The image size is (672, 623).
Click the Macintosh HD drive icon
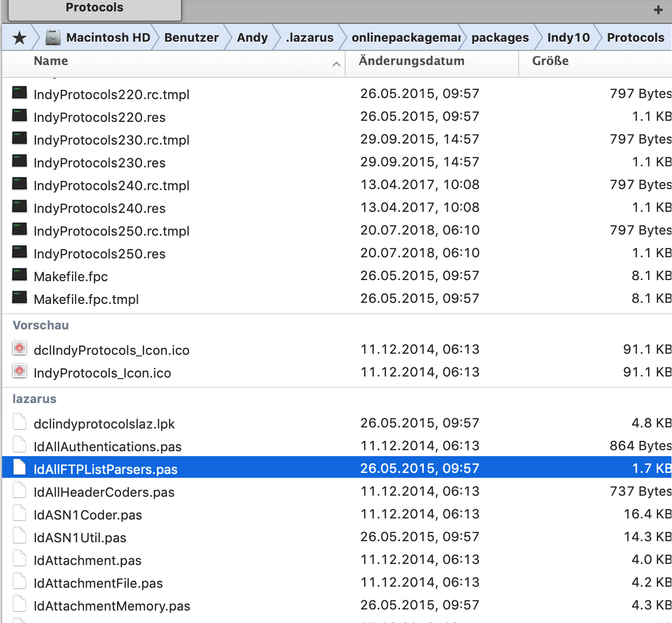pyautogui.click(x=53, y=37)
